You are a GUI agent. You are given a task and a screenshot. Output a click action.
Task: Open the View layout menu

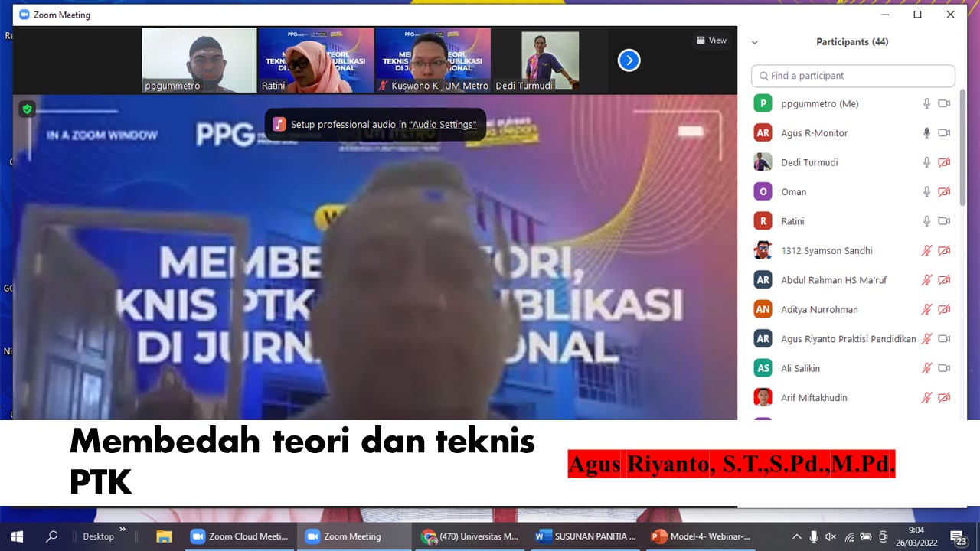click(x=711, y=41)
